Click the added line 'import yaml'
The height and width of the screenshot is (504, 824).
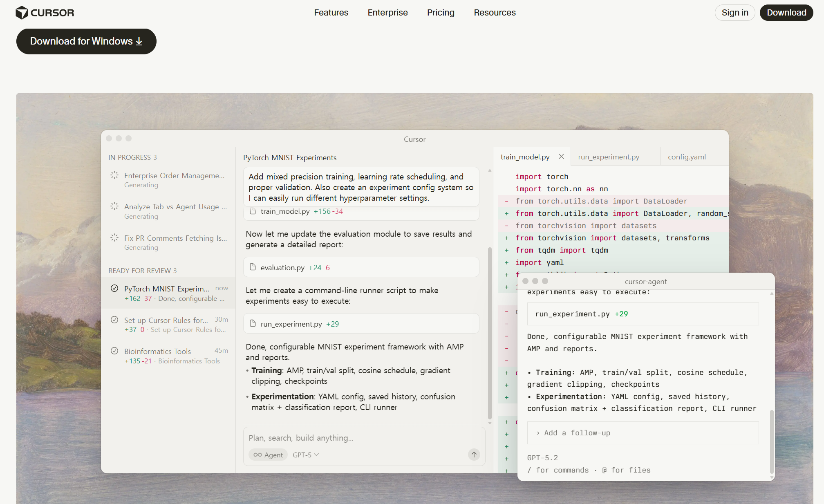pyautogui.click(x=540, y=262)
